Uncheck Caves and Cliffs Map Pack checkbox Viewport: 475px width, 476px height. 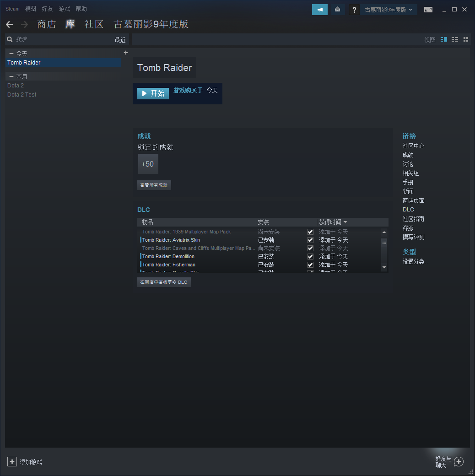point(310,249)
